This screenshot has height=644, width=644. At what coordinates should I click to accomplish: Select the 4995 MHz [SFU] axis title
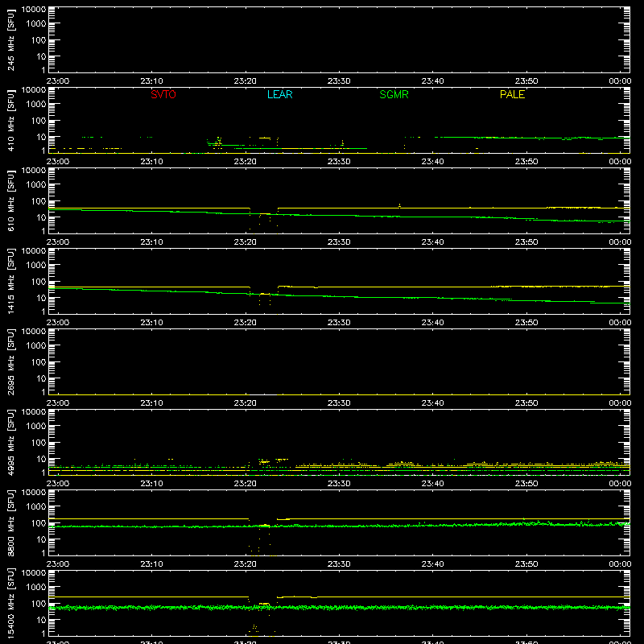10,443
